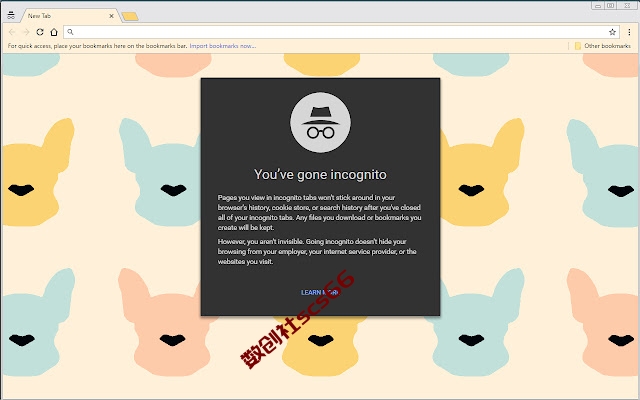Screen dimensions: 640x400
Task: Click the paragraph starting 'However, you aren't invisible'
Action: (317, 251)
